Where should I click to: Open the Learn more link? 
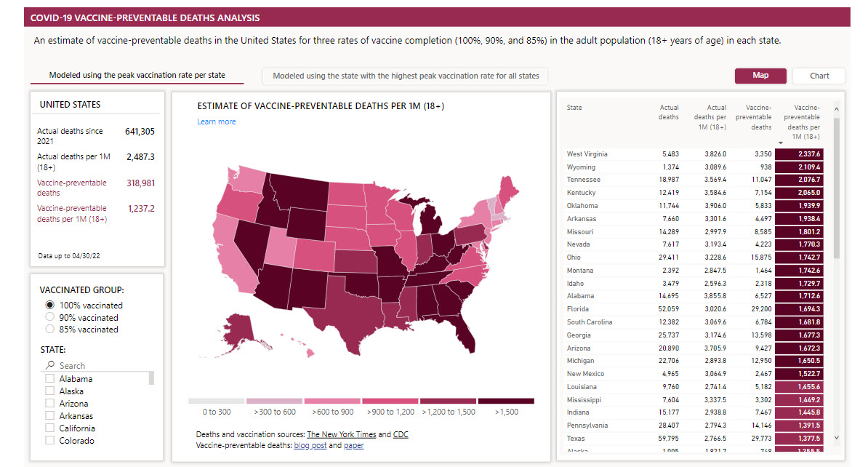click(x=217, y=122)
